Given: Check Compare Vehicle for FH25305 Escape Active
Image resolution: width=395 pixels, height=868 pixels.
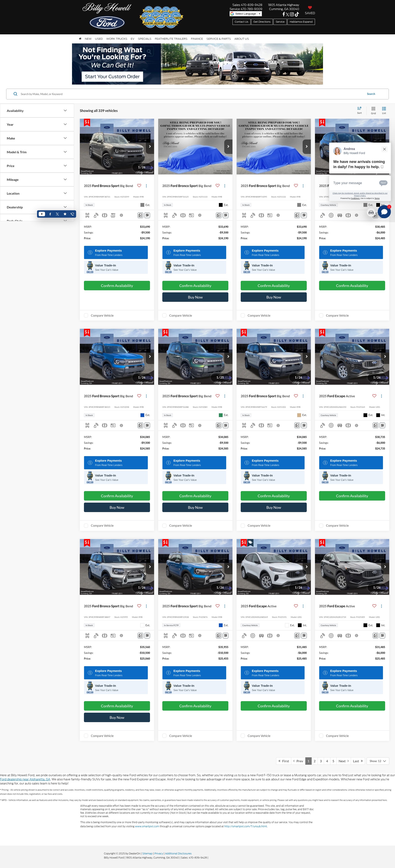Looking at the screenshot, I should (321, 736).
